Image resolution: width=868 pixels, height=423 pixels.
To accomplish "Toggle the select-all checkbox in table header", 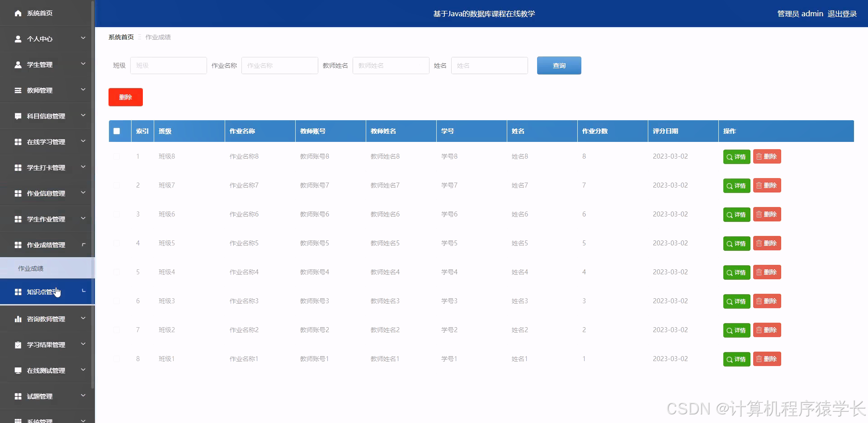I will pyautogui.click(x=117, y=131).
